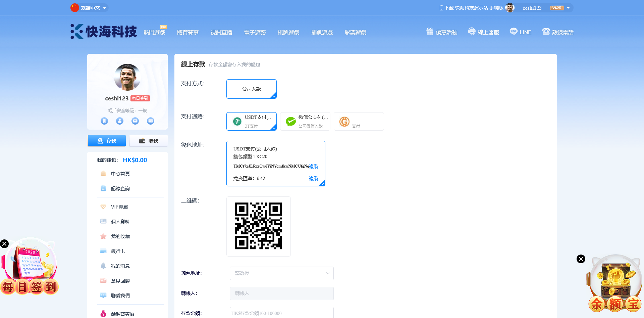Open 線上客服 online customer service
Viewport: 644px width, 318px height.
point(484,32)
